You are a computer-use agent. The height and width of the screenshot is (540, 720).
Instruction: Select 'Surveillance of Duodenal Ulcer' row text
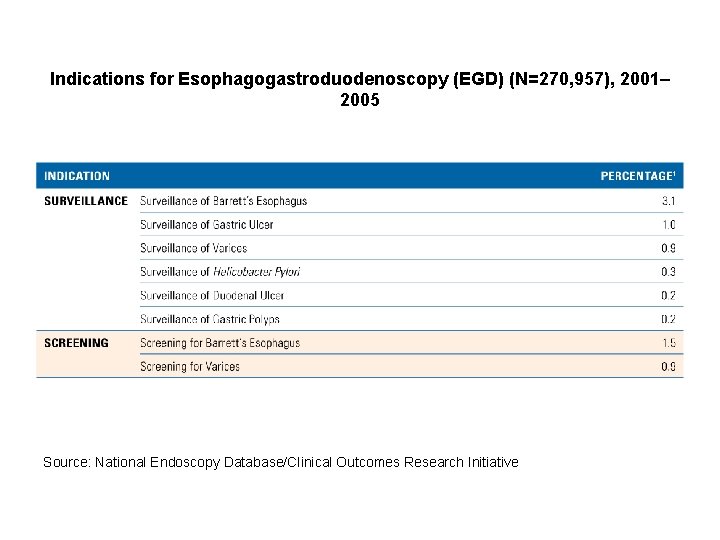click(x=212, y=295)
